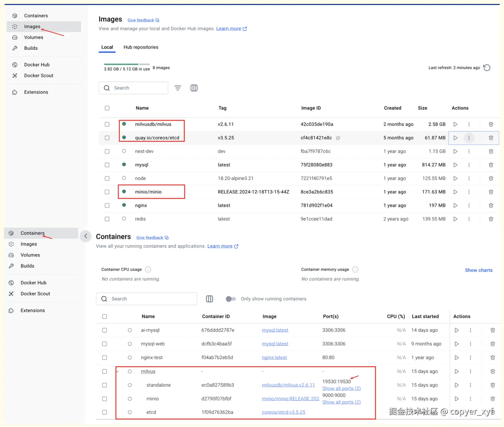Run the mysql image with play icon

tap(455, 165)
